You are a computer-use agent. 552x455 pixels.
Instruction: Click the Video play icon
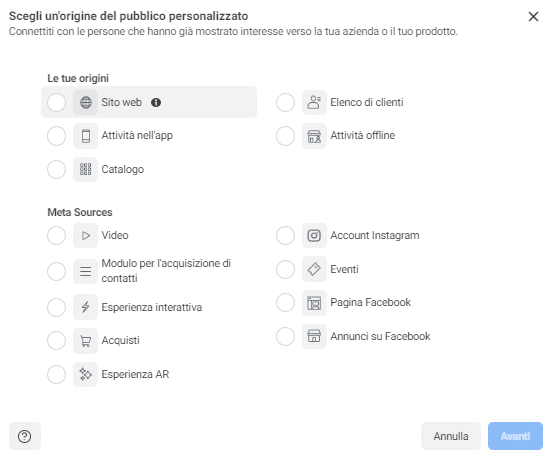(86, 236)
